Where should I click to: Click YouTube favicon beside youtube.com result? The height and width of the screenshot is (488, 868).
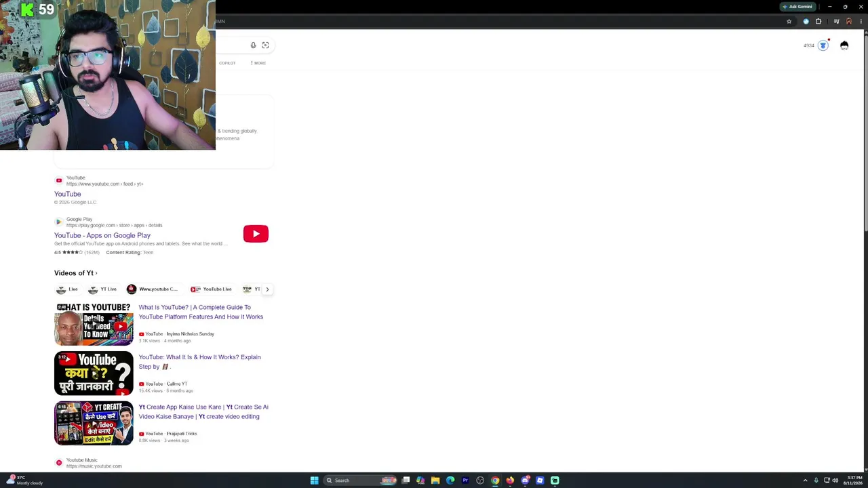pos(59,180)
